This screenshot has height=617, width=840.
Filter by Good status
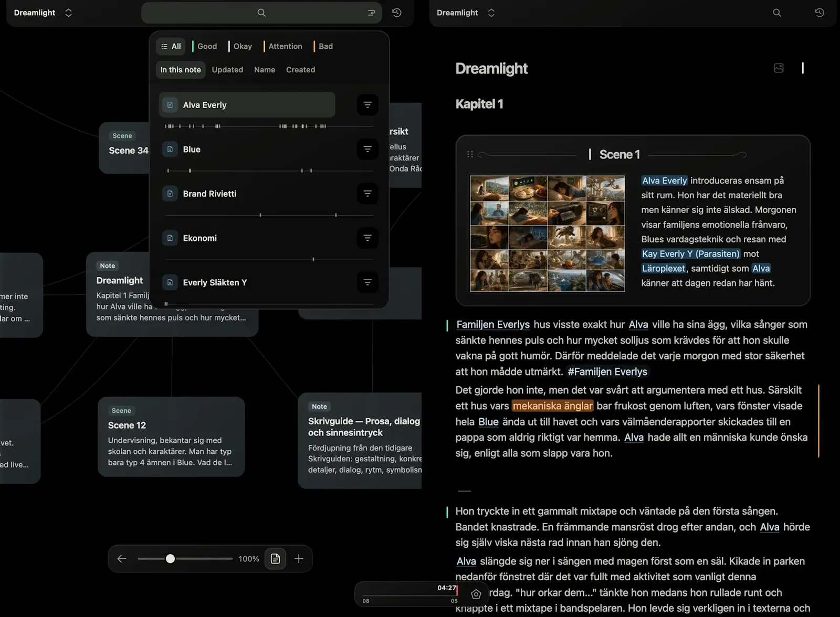click(x=205, y=46)
